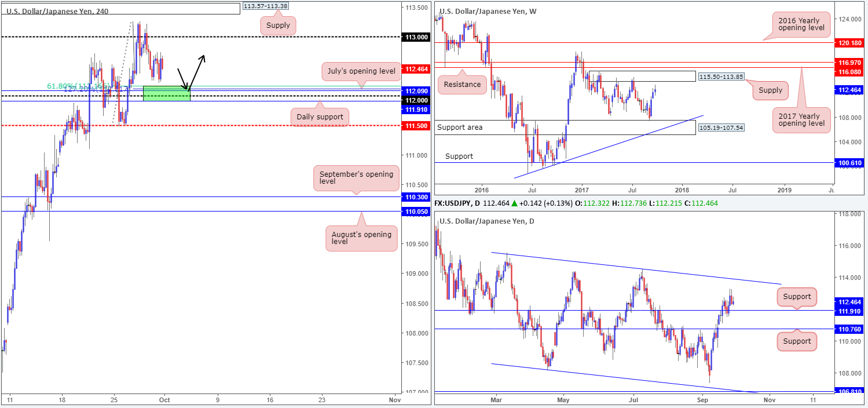Image resolution: width=868 pixels, height=408 pixels.
Task: Click the black upward arrow on the 4H chart
Action: [x=197, y=71]
